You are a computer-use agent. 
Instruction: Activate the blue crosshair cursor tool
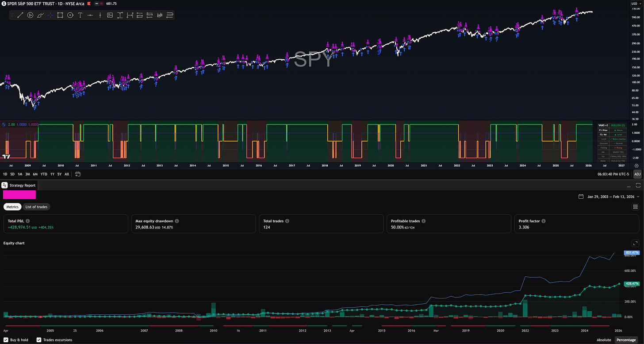point(50,15)
